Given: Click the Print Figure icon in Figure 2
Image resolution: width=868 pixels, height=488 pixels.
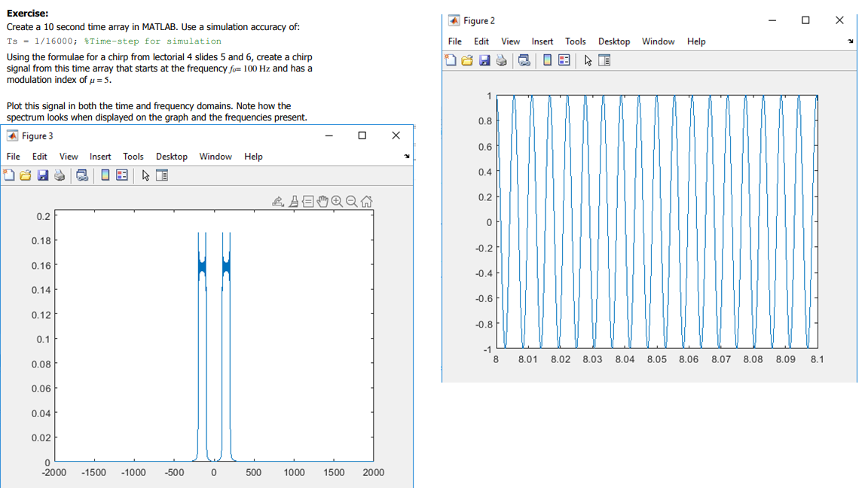Looking at the screenshot, I should click(500, 60).
